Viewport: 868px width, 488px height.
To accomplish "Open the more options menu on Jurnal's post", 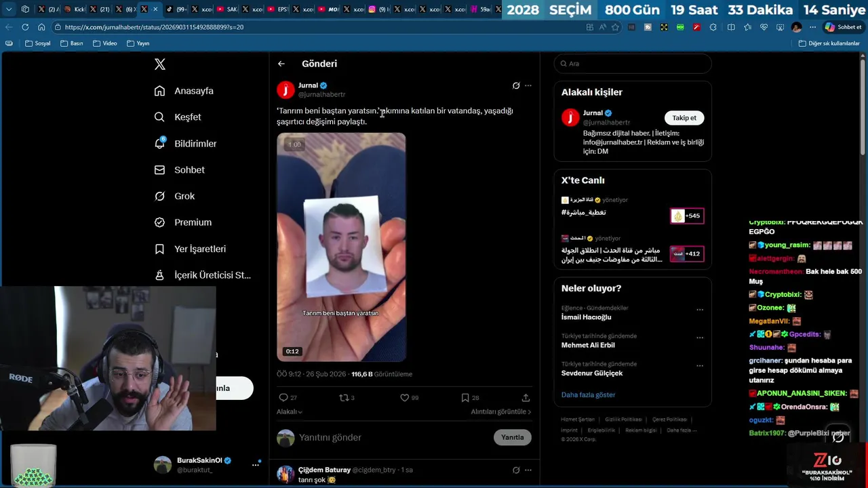I will point(528,85).
